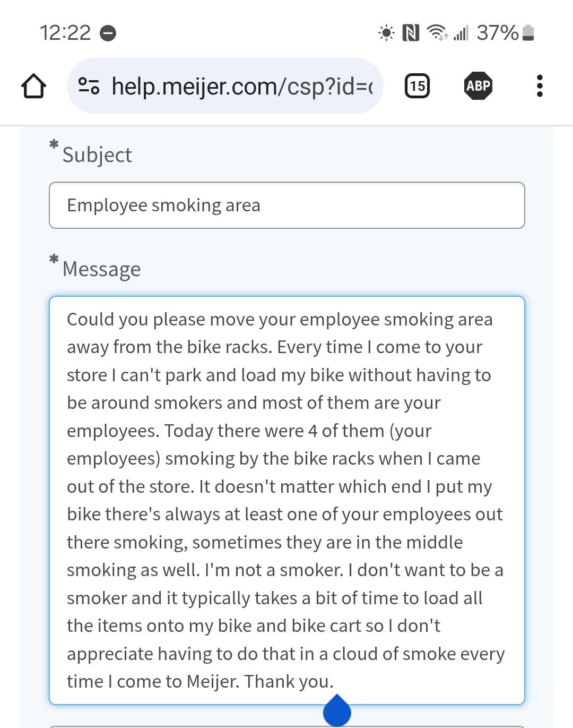The height and width of the screenshot is (728, 573).
Task: Tap the 12:22 clock in status bar
Action: click(65, 33)
